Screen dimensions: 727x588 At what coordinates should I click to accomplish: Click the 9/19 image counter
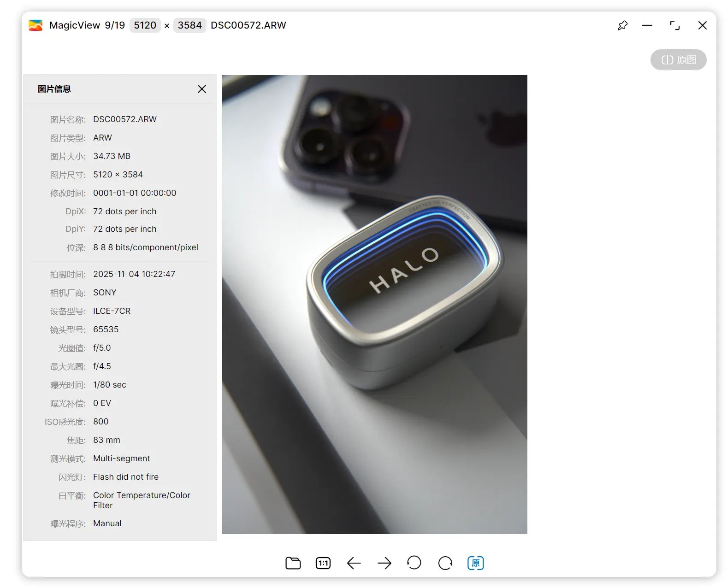(x=115, y=25)
